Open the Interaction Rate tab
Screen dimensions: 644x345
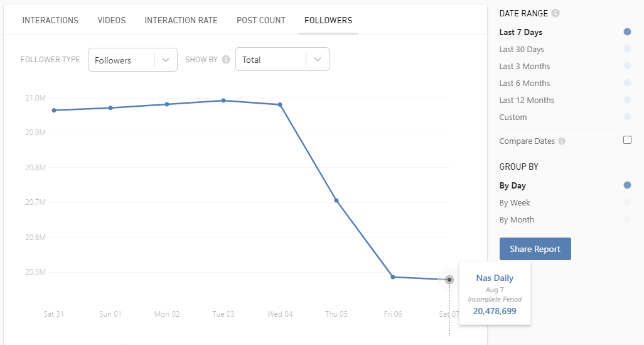181,20
